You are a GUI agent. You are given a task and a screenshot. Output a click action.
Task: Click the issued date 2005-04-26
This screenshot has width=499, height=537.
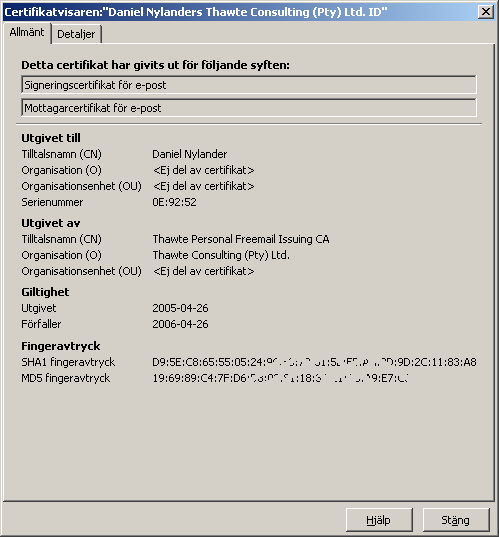(180, 308)
